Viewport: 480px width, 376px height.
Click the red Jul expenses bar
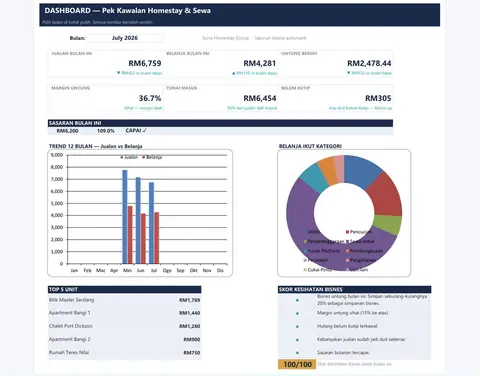click(x=157, y=238)
